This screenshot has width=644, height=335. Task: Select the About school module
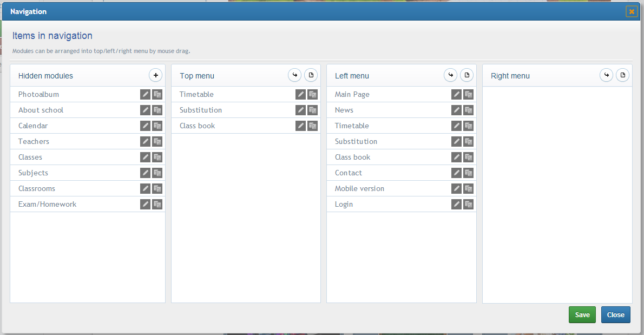tap(41, 110)
